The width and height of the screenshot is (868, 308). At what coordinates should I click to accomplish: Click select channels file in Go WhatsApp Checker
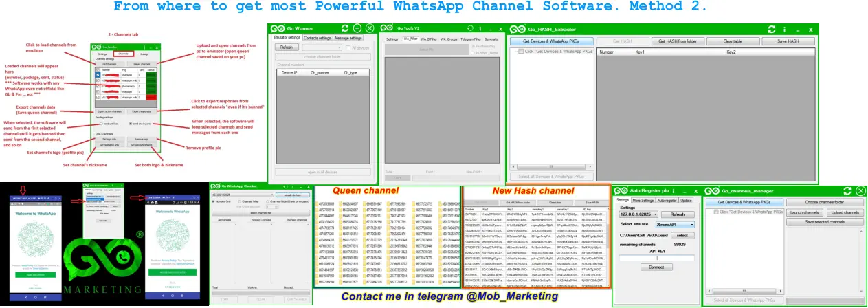point(260,213)
